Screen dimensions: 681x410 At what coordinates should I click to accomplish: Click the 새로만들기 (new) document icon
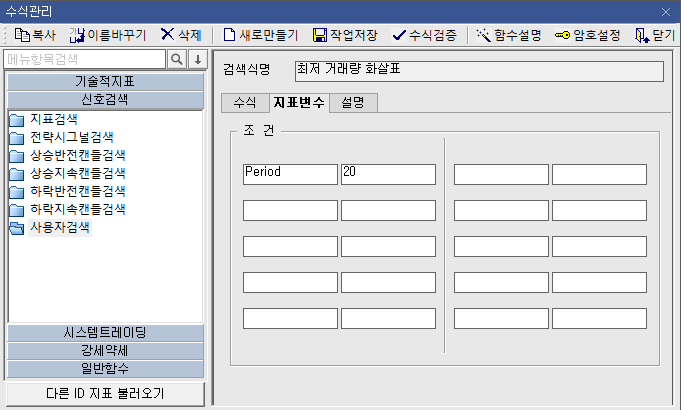pos(229,35)
